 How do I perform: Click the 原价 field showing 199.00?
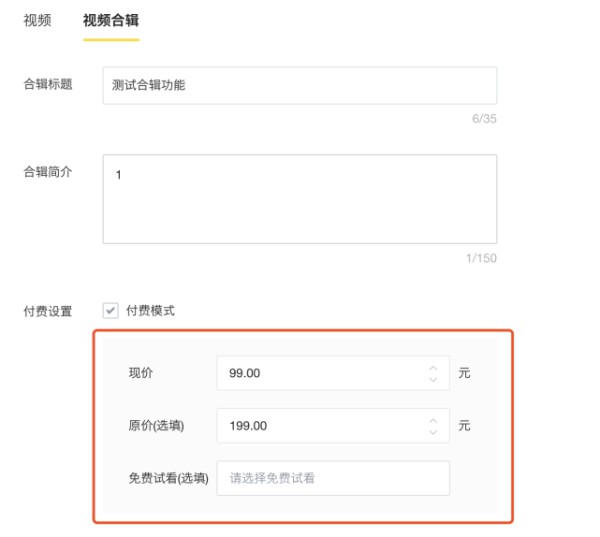coord(320,425)
